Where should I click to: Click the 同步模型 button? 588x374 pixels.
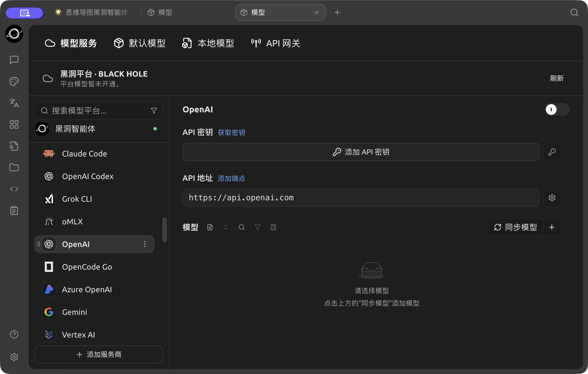pos(516,227)
